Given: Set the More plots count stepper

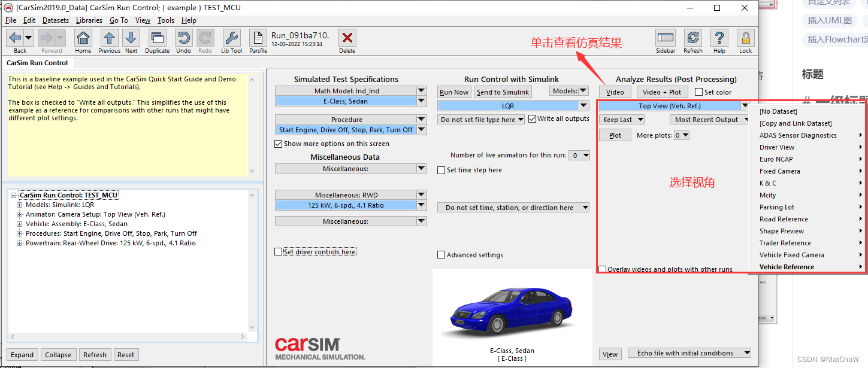Looking at the screenshot, I should (x=681, y=135).
